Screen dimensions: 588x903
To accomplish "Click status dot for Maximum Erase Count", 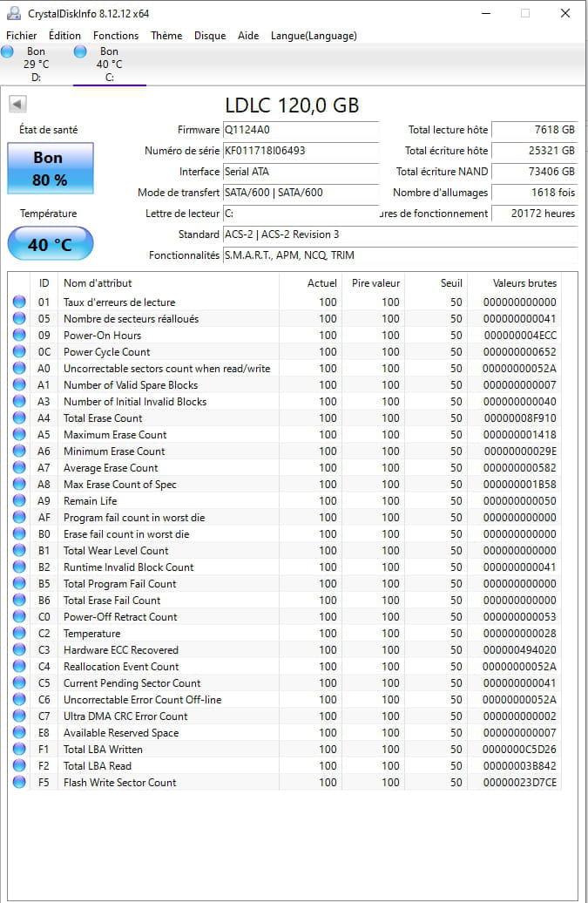I will click(x=19, y=435).
